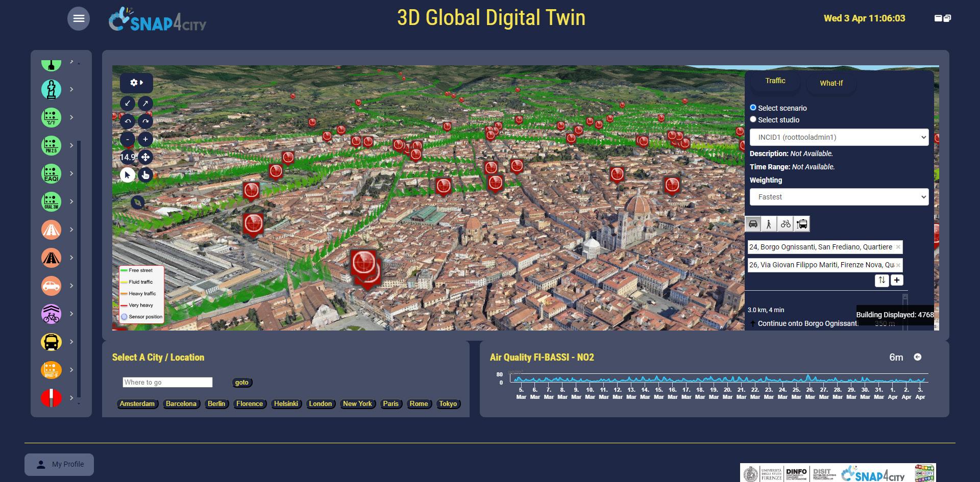Click the dark road traffic icon
This screenshot has width=980, height=482.
51,258
